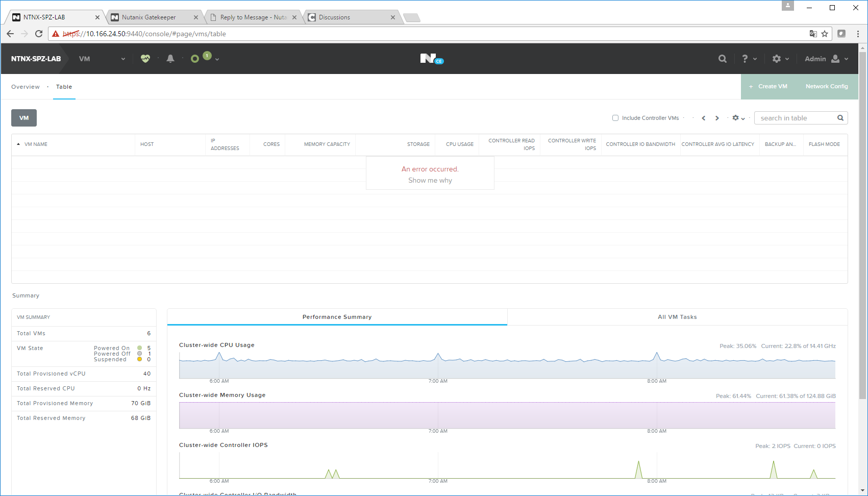Click the tasks circle status icon
Viewport: 868px width, 496px height.
tap(195, 59)
